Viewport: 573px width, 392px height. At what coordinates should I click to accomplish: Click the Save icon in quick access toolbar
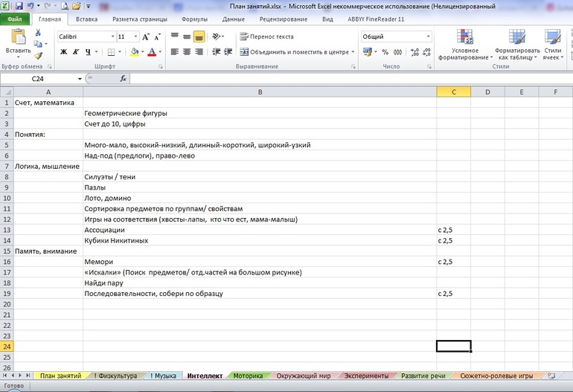click(x=19, y=5)
